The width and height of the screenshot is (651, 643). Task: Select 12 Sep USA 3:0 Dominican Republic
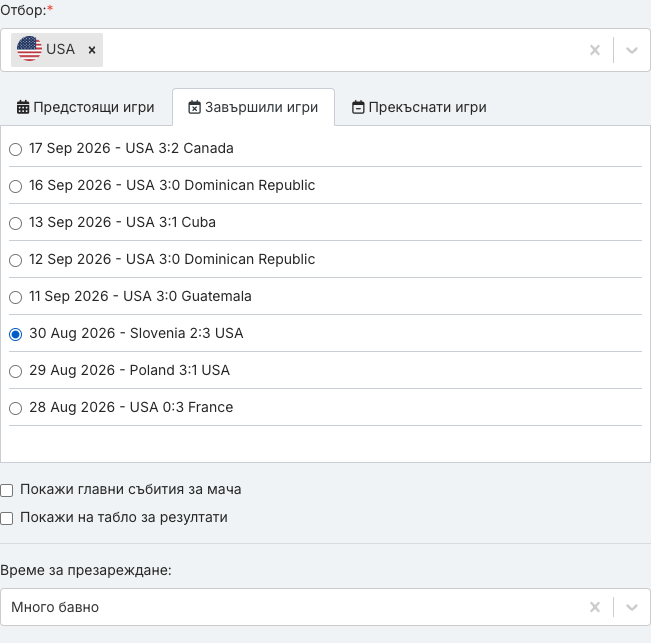pyautogui.click(x=15, y=260)
